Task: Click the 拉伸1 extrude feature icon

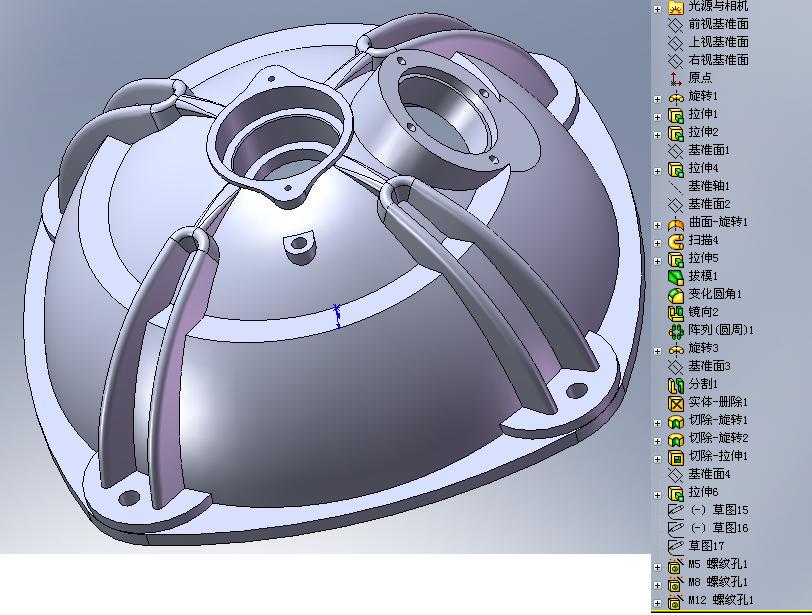Action: 676,115
